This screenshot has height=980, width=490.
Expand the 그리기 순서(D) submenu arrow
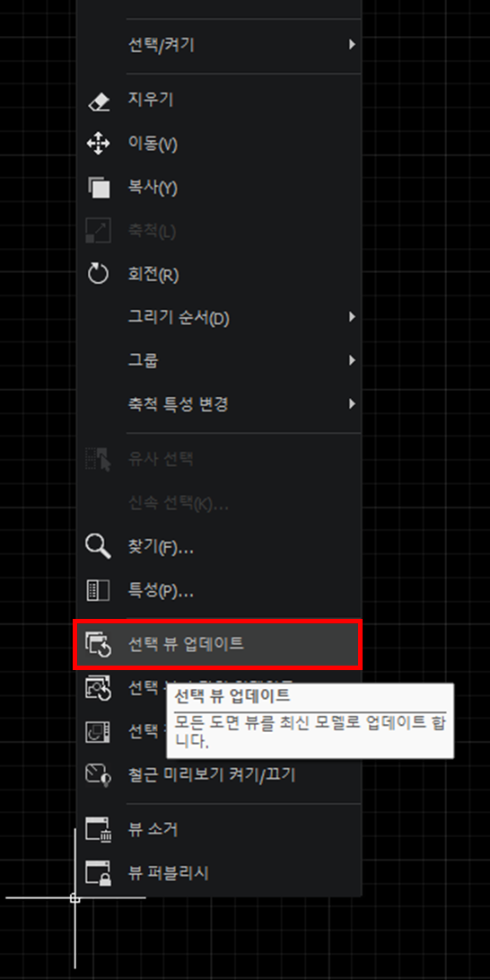(x=352, y=317)
